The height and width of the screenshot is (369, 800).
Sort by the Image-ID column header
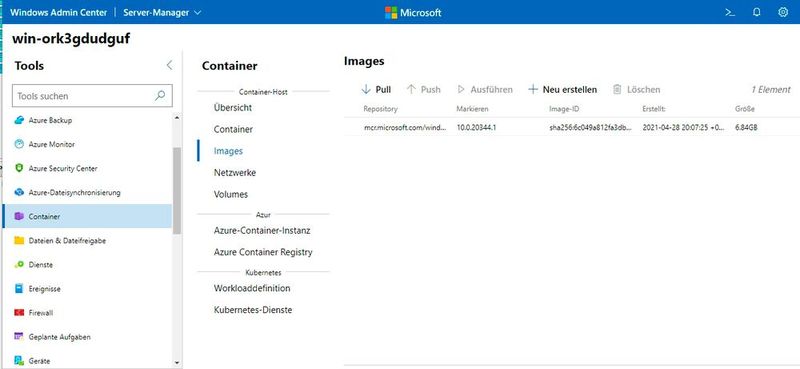coord(564,109)
